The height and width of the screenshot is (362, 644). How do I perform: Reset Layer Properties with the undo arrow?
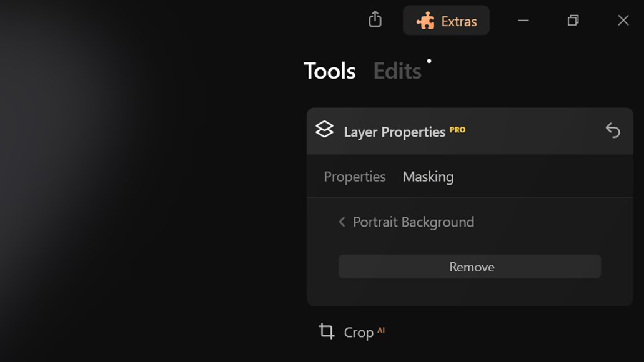613,130
